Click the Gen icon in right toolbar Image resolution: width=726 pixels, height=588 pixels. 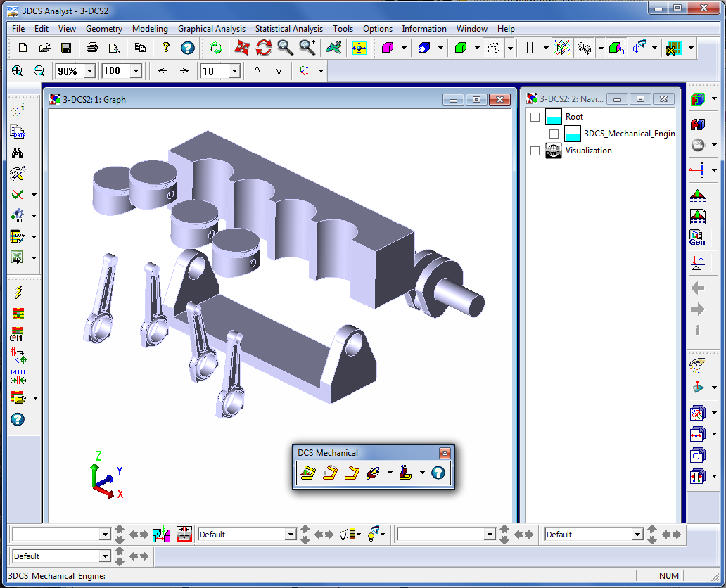pos(696,238)
